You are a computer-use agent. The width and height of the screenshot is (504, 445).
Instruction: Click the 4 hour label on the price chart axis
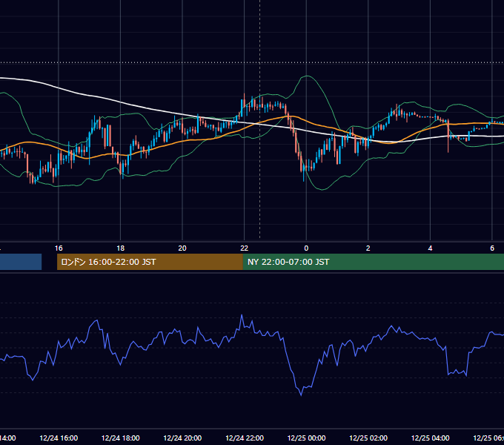(430, 248)
